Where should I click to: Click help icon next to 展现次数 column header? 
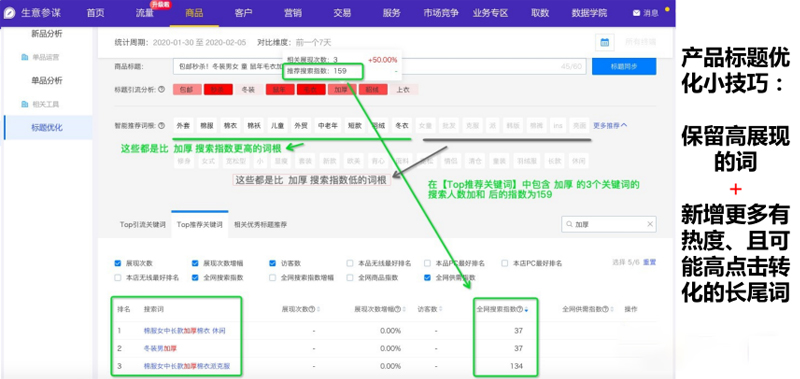tap(311, 309)
